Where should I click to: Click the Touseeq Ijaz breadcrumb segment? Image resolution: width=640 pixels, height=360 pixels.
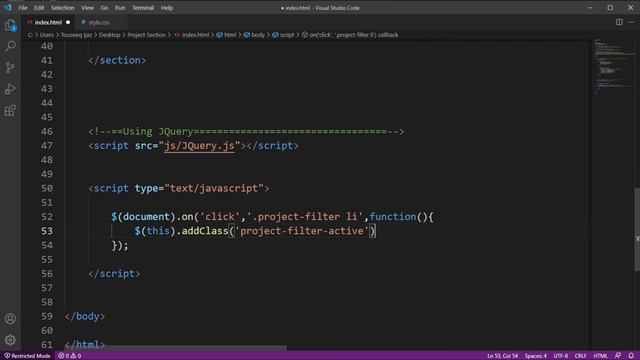(76, 35)
